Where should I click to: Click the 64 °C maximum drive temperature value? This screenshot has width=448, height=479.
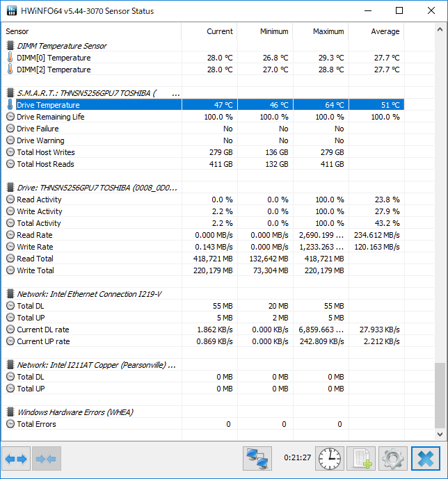click(x=335, y=105)
